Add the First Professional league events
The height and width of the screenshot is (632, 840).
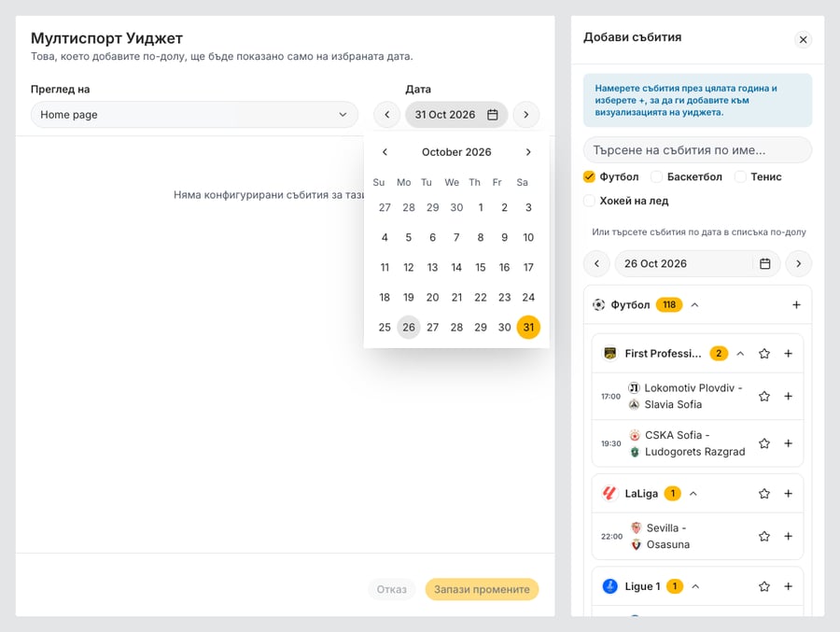tap(788, 354)
